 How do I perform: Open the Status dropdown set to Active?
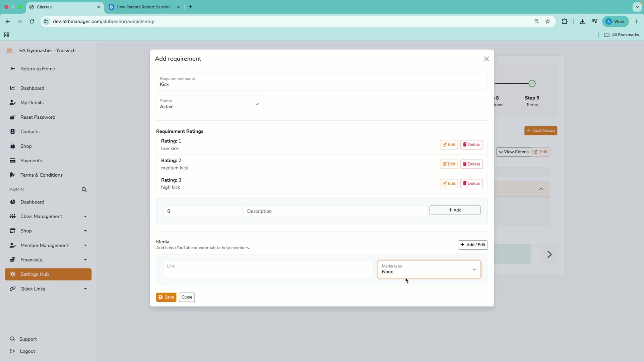pos(210,104)
